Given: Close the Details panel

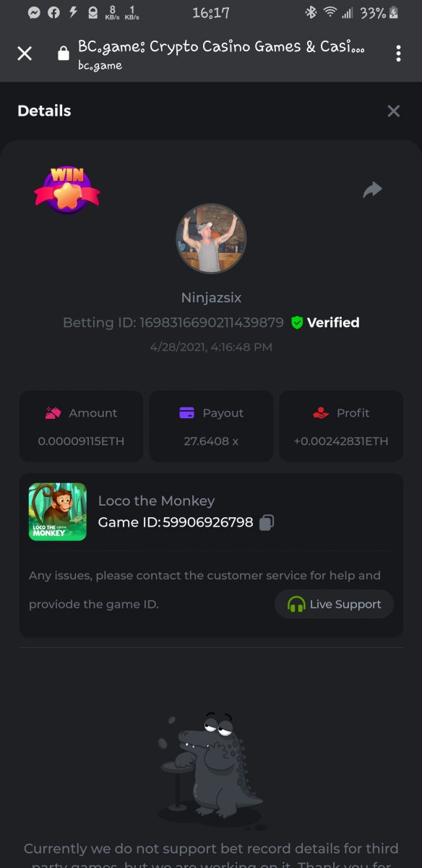Looking at the screenshot, I should tap(394, 111).
